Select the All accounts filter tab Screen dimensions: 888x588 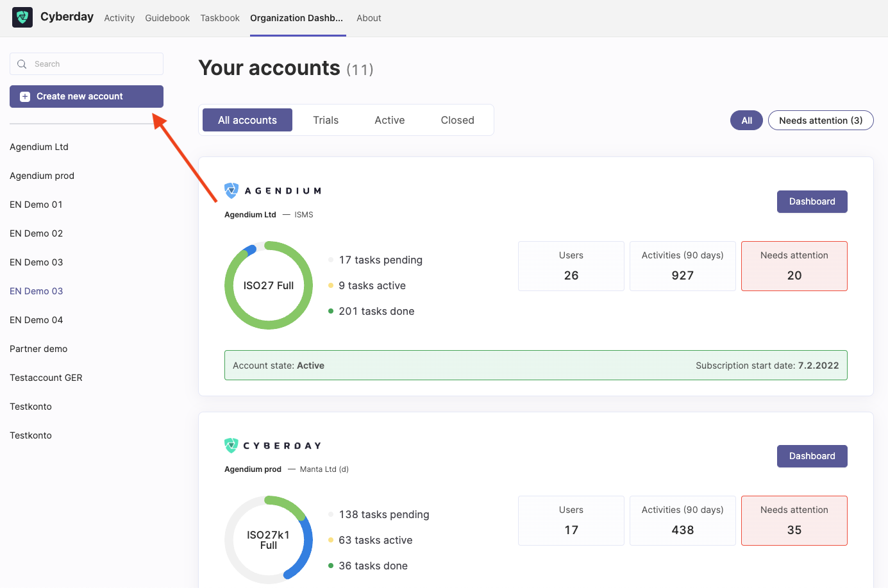pos(247,120)
